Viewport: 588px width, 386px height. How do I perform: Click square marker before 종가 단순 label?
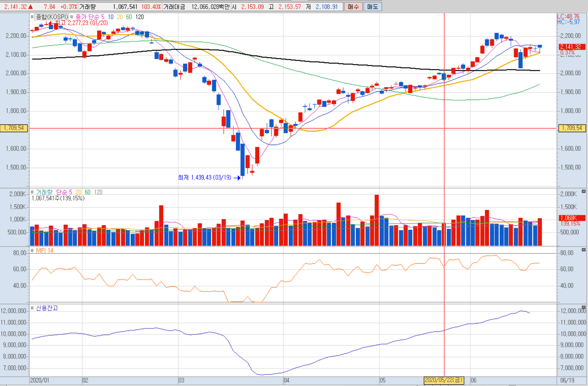(x=72, y=17)
